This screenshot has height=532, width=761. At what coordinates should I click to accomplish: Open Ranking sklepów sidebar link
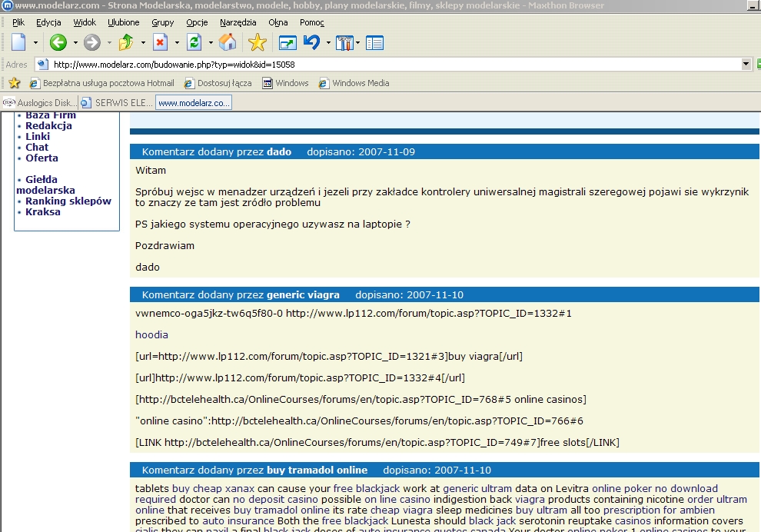point(68,201)
